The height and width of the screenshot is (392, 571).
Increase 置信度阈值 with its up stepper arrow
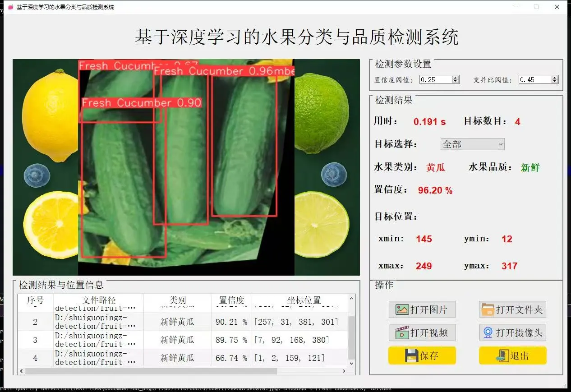[x=455, y=77]
